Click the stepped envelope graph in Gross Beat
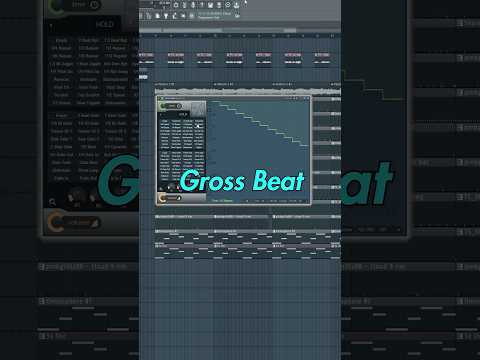Viewport: 480px width, 360px height. tap(258, 149)
